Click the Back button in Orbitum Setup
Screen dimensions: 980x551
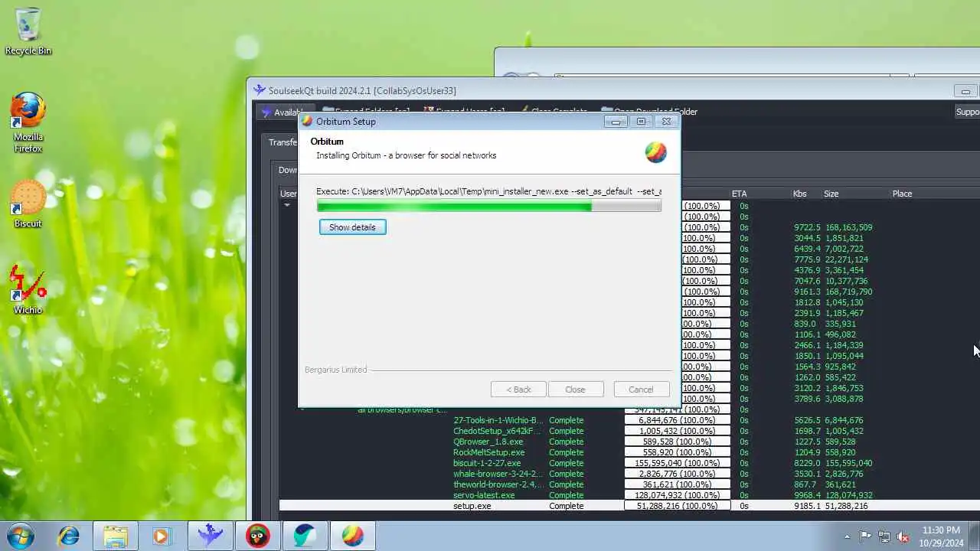tap(518, 390)
